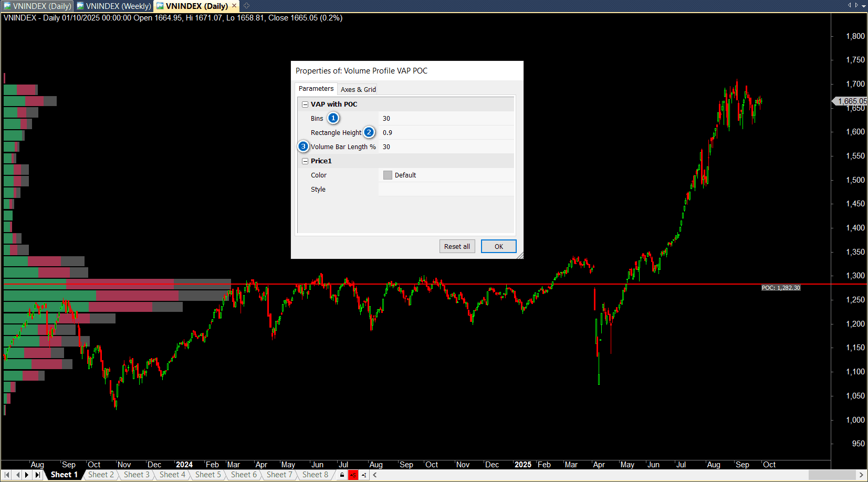Edit the Bins value field

446,119
